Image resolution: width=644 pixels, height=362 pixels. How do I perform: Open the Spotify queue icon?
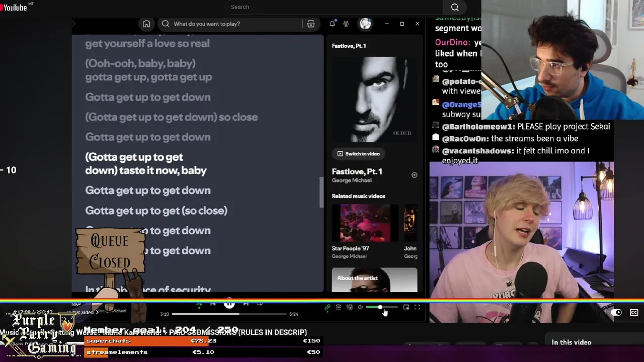(338, 307)
